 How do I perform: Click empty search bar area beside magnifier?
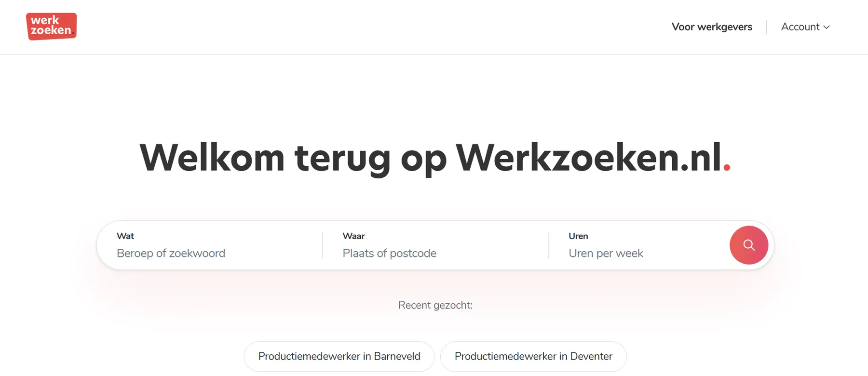click(x=694, y=245)
